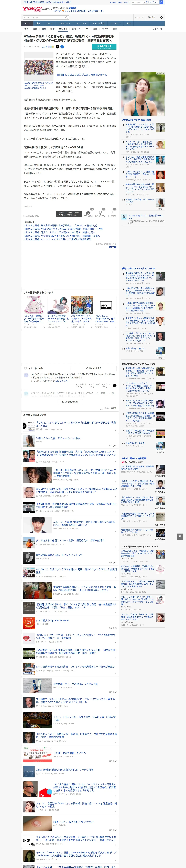Open 購入履歴 link
186x868 pixels.
[152, 18]
